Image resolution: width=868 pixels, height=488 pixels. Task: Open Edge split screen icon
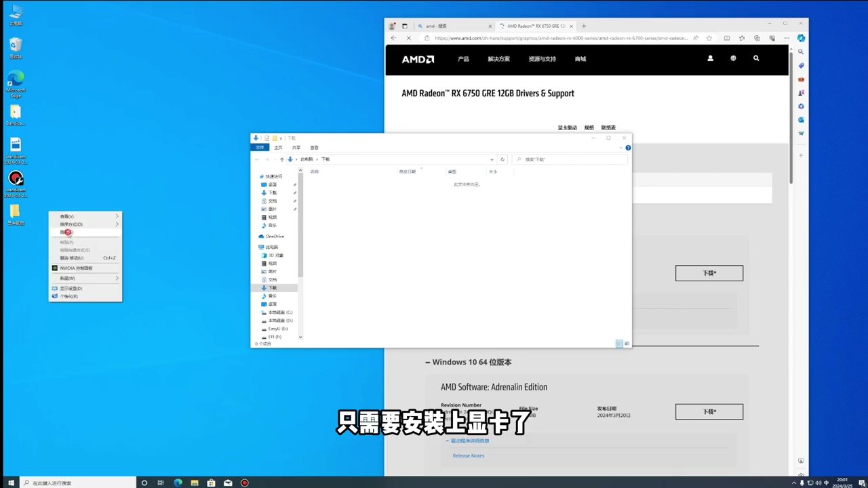pyautogui.click(x=727, y=38)
